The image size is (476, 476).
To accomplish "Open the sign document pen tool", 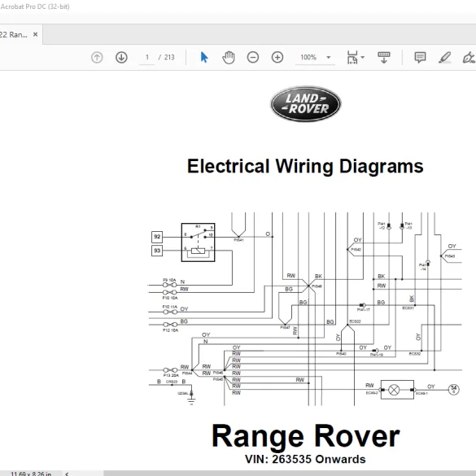I will pos(469,58).
